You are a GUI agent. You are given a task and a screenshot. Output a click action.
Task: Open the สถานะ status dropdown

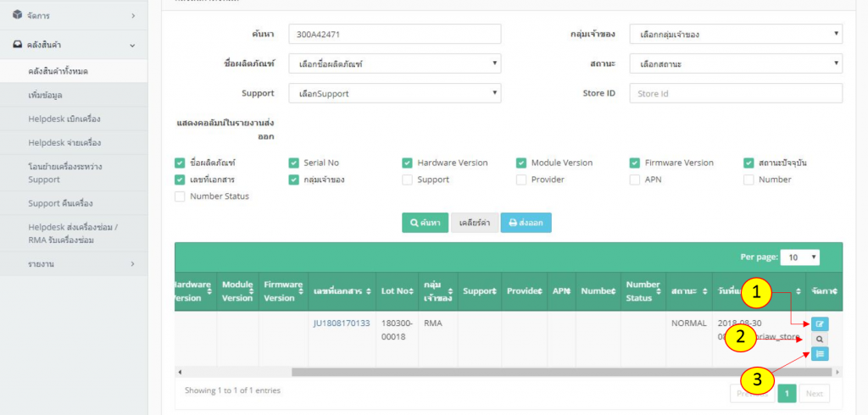click(x=736, y=64)
